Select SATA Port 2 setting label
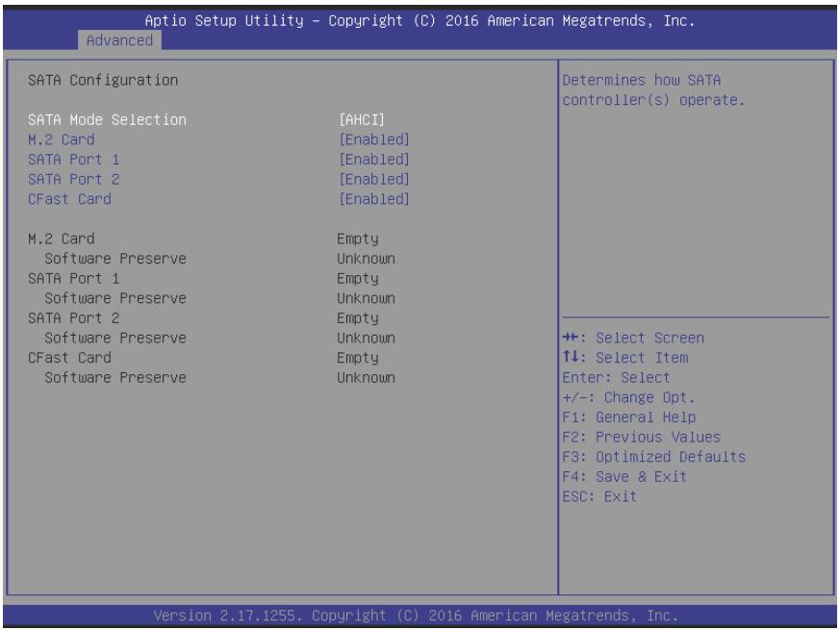 pyautogui.click(x=74, y=179)
